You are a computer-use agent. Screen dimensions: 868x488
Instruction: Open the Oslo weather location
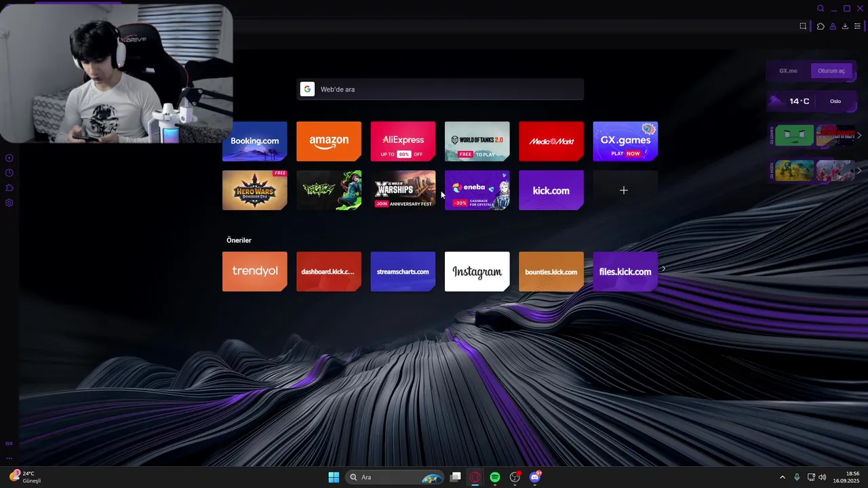click(835, 101)
